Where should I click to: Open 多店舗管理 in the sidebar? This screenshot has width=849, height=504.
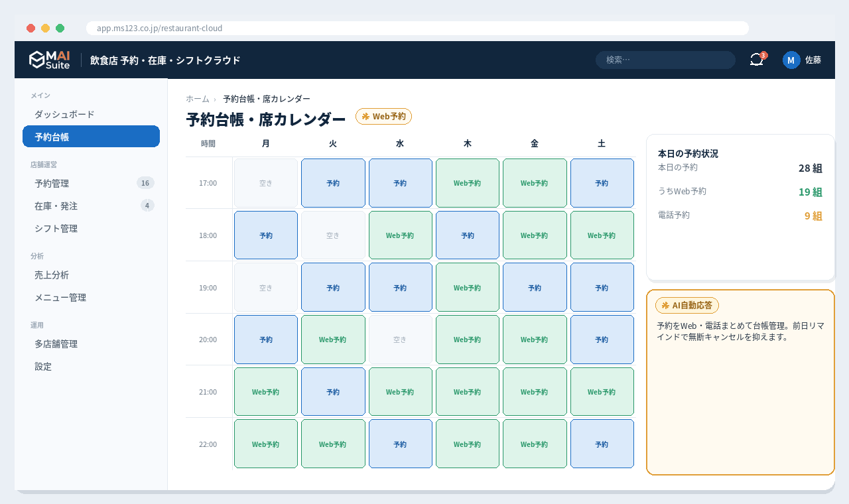pyautogui.click(x=91, y=344)
